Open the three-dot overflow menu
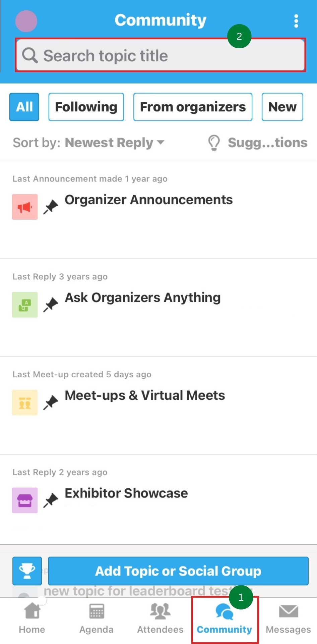Screen dimensions: 317x644 click(x=296, y=21)
